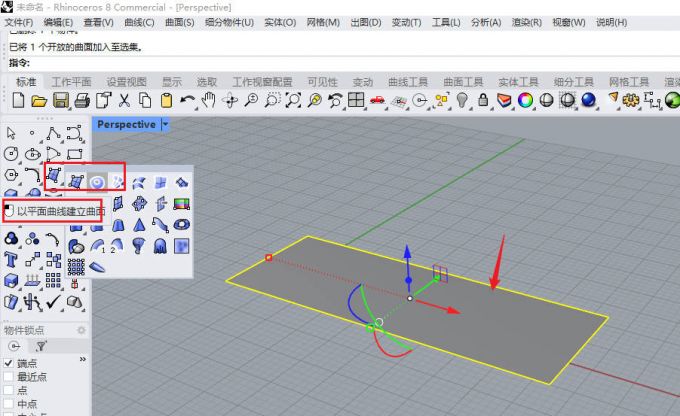
Task: Paste with the yellow clipboard icon
Action: (x=166, y=101)
